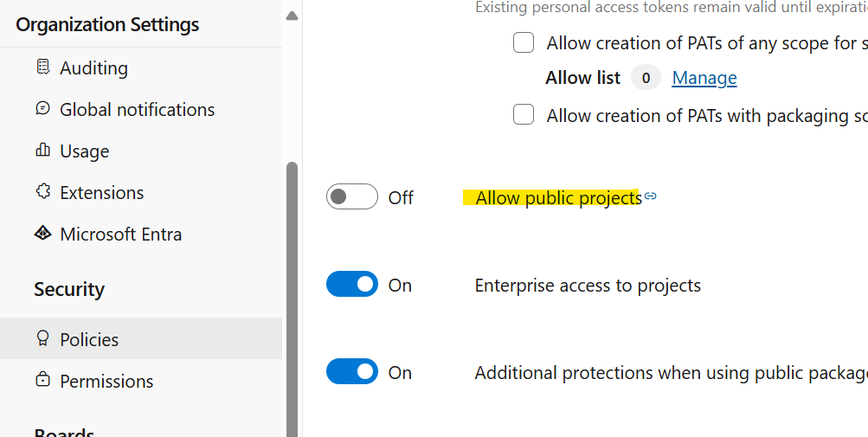Click the Extensions puzzle piece icon
Image resolution: width=868 pixels, height=437 pixels.
click(x=43, y=191)
